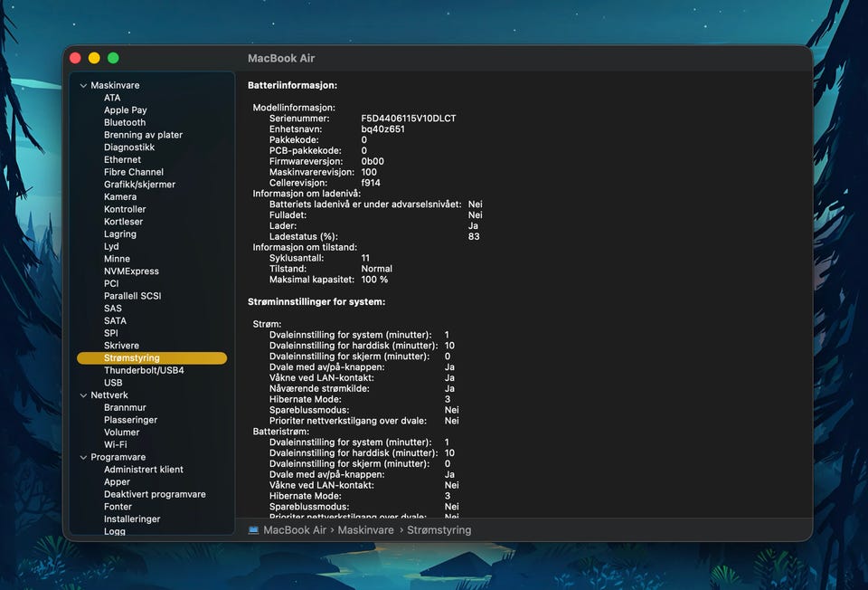Click the Batteristrøm label

point(280,432)
